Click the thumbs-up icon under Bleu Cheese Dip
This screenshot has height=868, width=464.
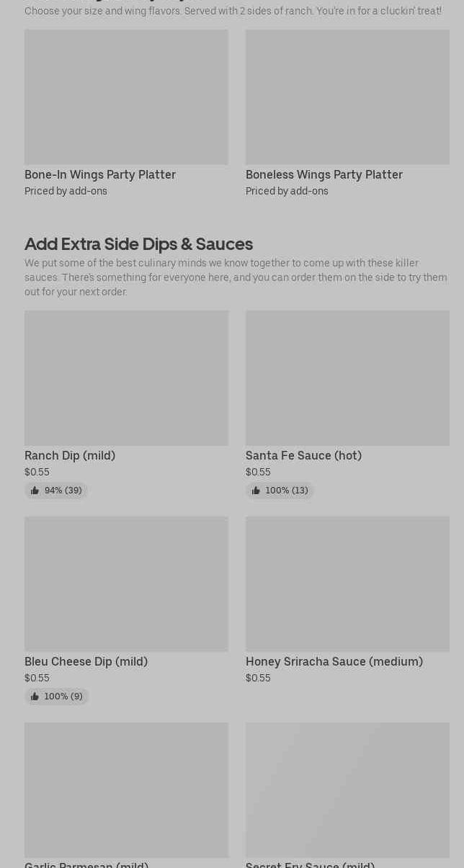(35, 697)
